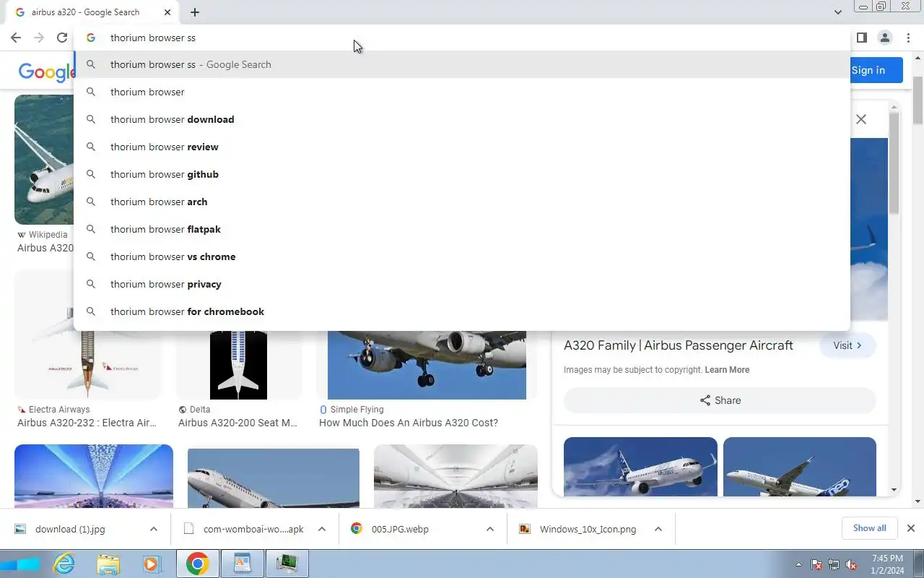Open the Learn More copyright link
Screen dimensions: 924x578
727,370
